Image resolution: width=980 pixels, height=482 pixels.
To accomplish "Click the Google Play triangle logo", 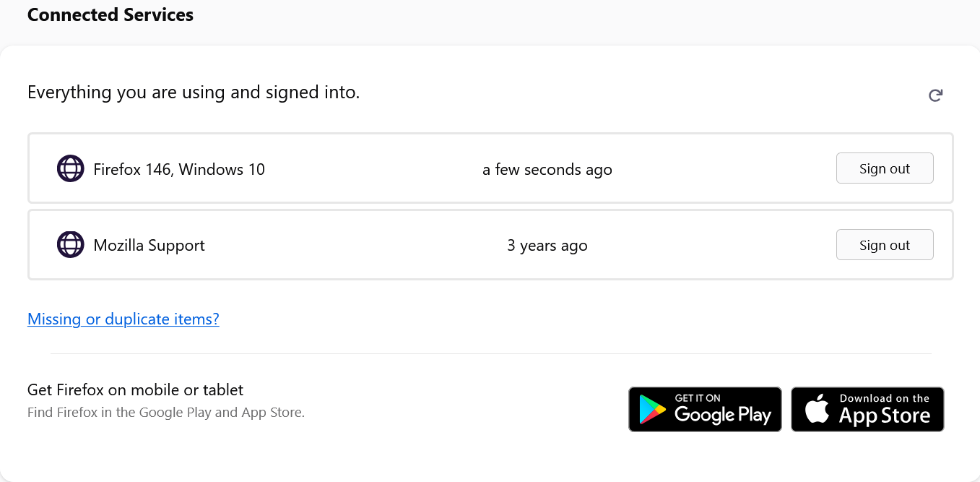I will tap(653, 410).
